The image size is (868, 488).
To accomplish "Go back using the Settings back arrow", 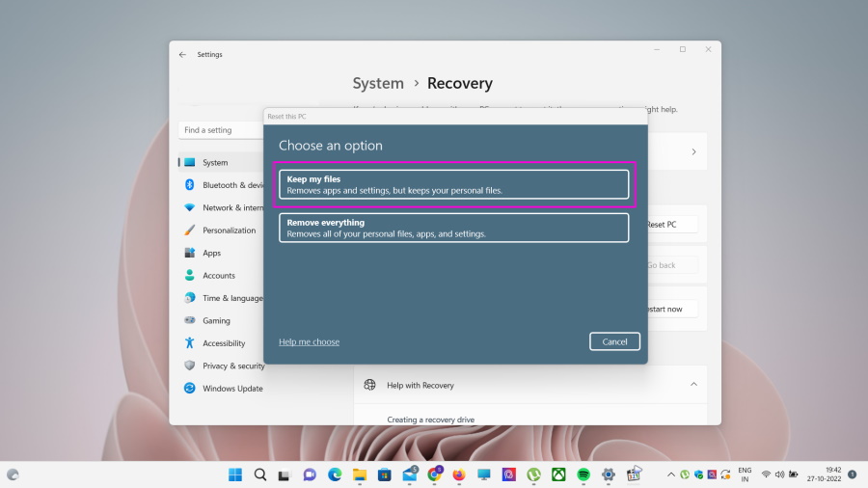I will (182, 55).
